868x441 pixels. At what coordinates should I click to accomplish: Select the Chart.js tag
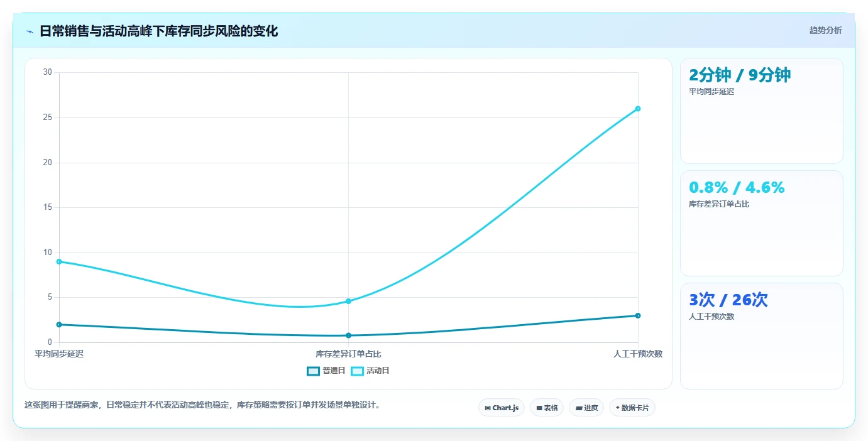(502, 408)
